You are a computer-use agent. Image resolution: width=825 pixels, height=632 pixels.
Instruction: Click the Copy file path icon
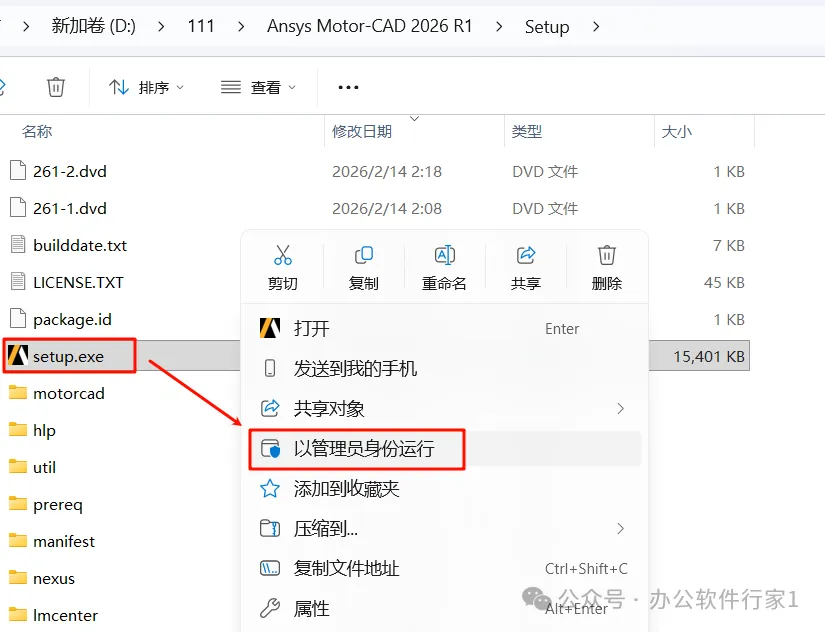click(x=270, y=568)
